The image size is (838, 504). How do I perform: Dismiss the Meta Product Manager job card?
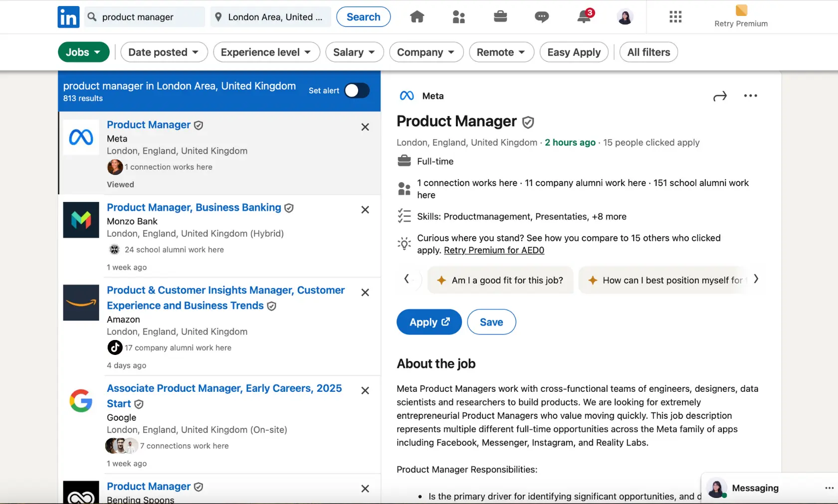[365, 127]
